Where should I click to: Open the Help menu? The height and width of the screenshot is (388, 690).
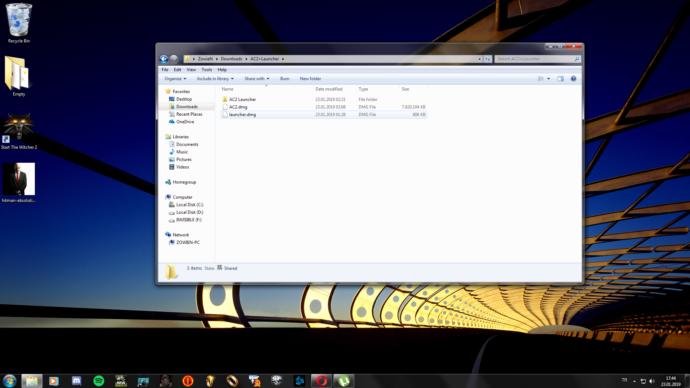222,70
